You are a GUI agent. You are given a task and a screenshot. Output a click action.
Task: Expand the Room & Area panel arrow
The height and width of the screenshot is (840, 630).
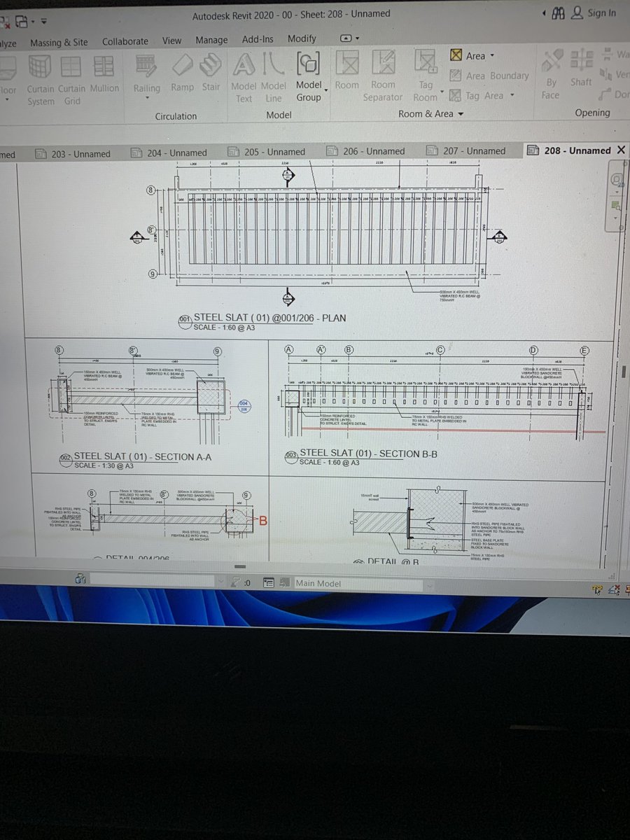click(x=460, y=114)
